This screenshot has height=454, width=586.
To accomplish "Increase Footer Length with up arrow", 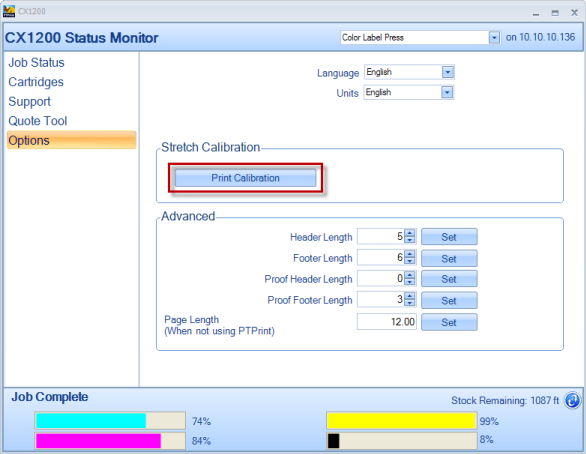I will pyautogui.click(x=410, y=254).
